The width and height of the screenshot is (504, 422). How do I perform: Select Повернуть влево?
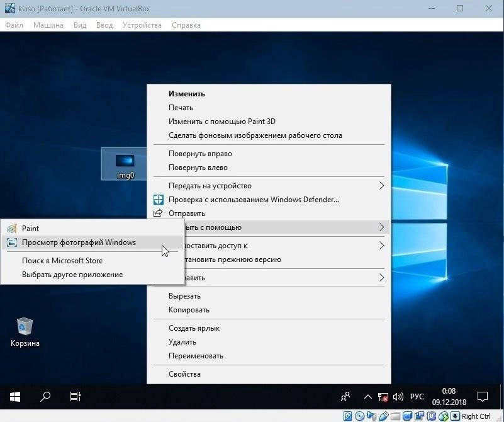(x=269, y=168)
